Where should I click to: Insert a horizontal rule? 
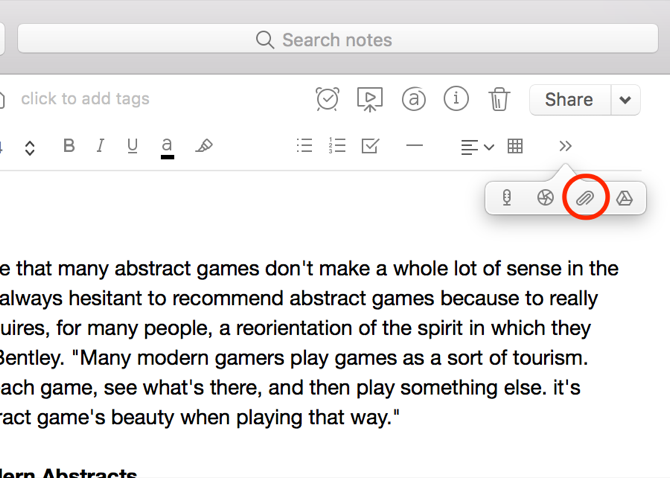[x=414, y=146]
